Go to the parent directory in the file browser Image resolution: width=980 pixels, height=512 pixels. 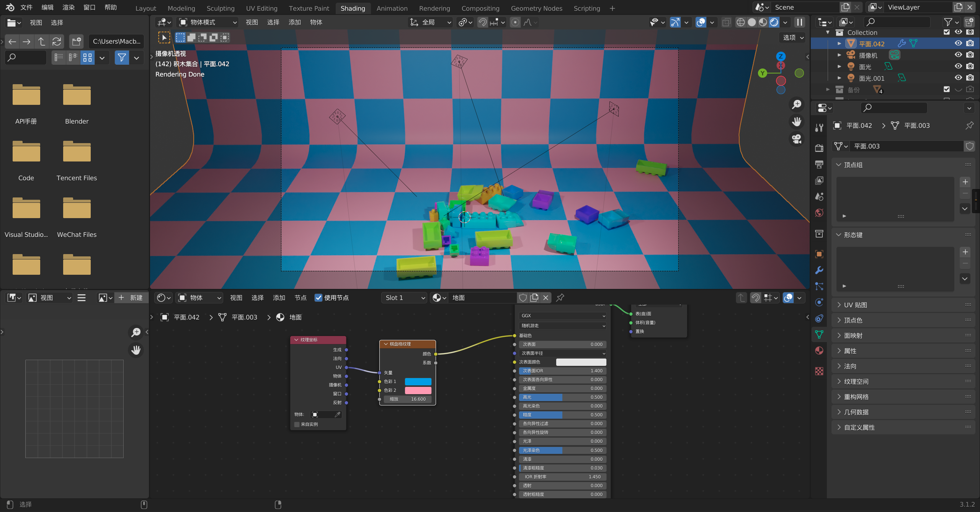41,41
